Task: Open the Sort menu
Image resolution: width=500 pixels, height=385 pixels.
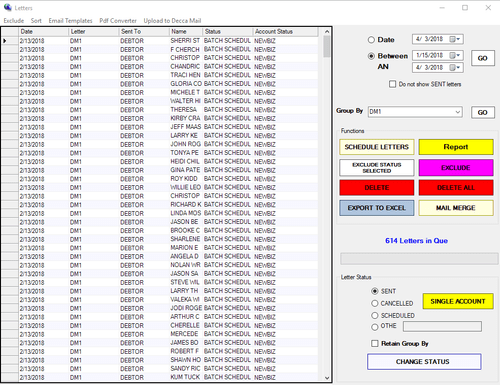Action: point(36,21)
